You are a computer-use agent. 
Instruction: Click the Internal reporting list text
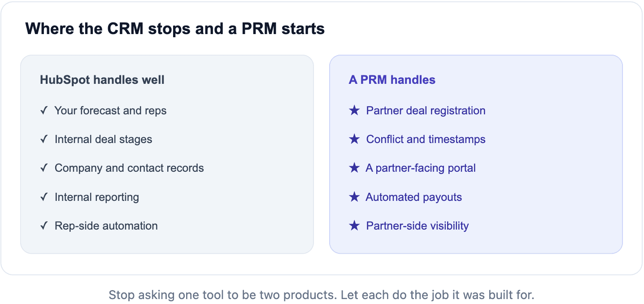(x=97, y=197)
